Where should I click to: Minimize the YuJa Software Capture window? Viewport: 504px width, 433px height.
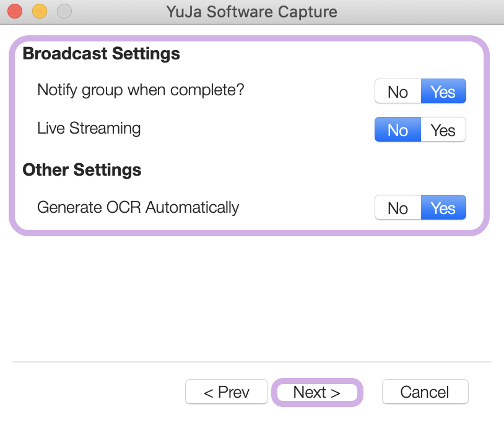coord(40,11)
